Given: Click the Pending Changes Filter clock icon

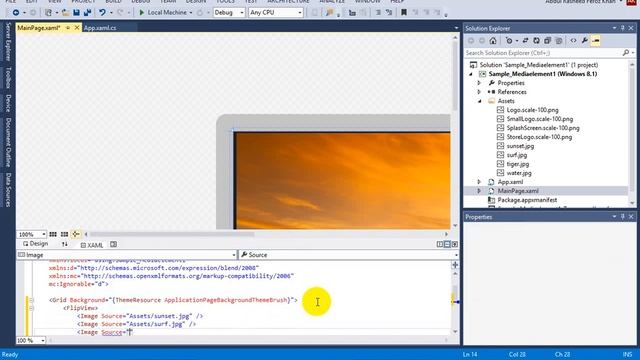Looking at the screenshot, I should [x=509, y=40].
